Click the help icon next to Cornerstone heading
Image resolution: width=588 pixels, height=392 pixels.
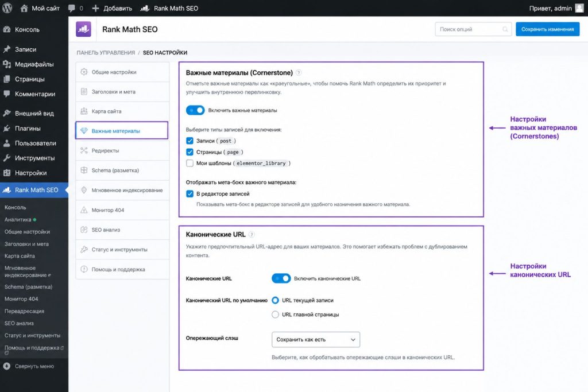coord(299,73)
